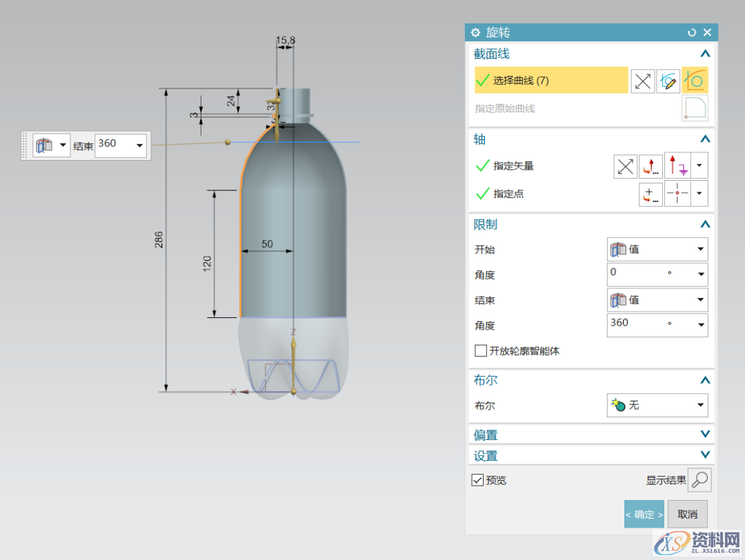Collapse the 截面线 section
The height and width of the screenshot is (560, 745).
pyautogui.click(x=704, y=54)
